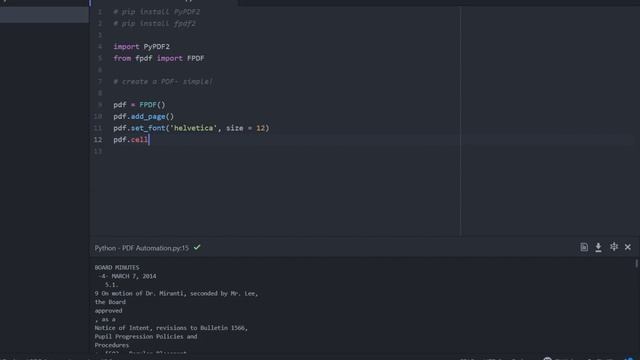Click line number 12 in the gutter
Screen dimensions: 640x360
coord(98,140)
